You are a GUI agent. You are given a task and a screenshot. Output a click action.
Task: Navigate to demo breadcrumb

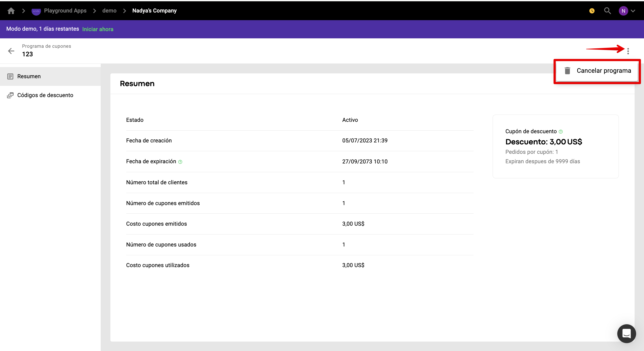point(109,11)
